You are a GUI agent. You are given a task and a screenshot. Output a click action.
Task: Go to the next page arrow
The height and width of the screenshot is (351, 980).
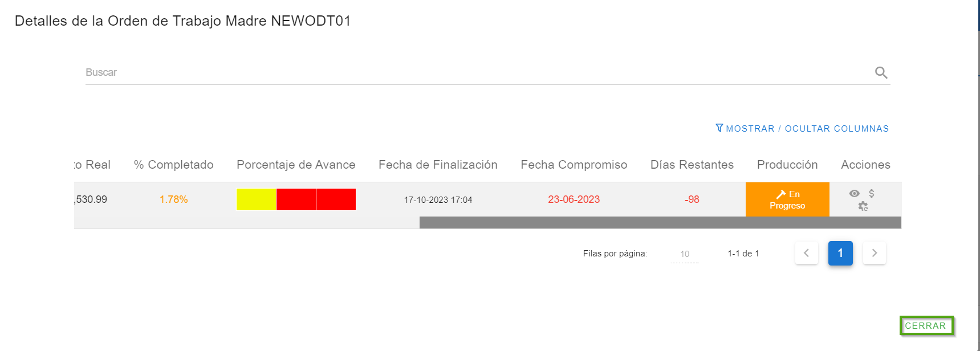874,253
